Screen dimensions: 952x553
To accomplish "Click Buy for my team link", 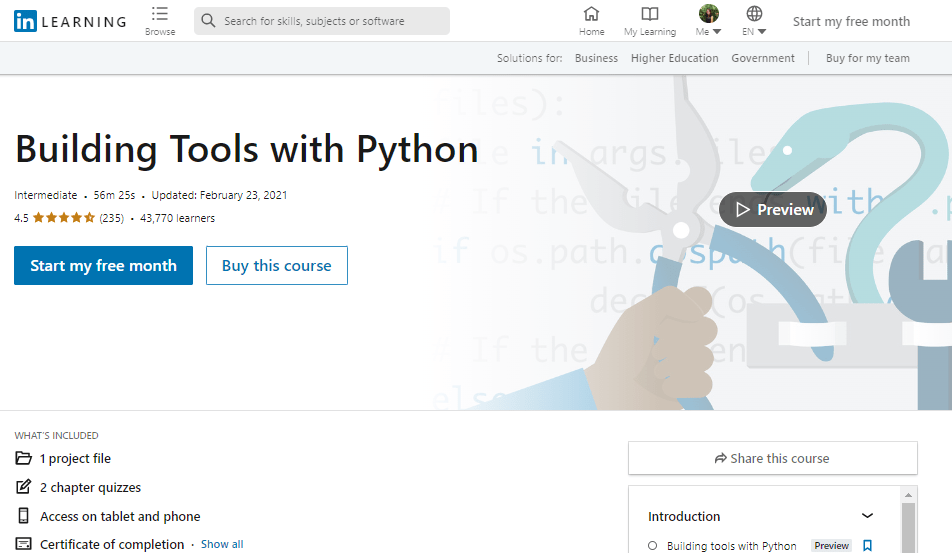I will 868,58.
